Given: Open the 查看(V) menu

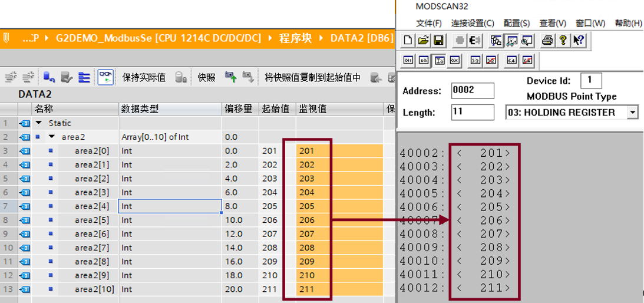Looking at the screenshot, I should [x=553, y=23].
